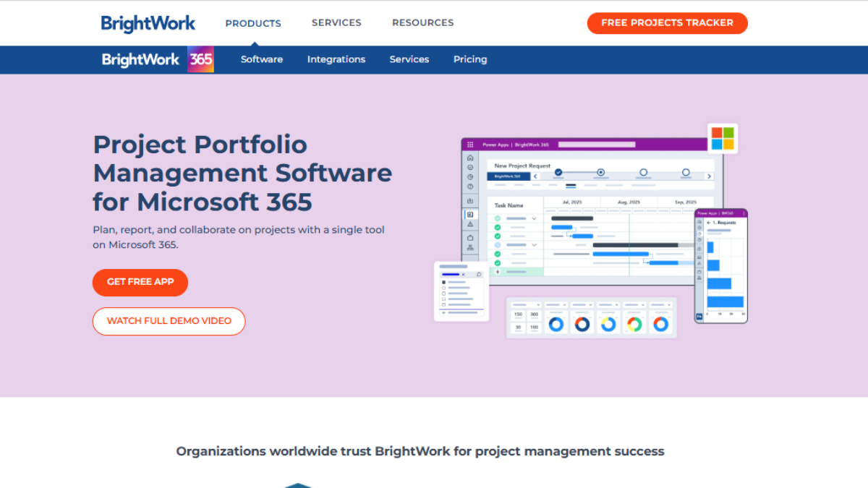Select the Home icon in the sidebar
The height and width of the screenshot is (488, 868).
pyautogui.click(x=470, y=158)
